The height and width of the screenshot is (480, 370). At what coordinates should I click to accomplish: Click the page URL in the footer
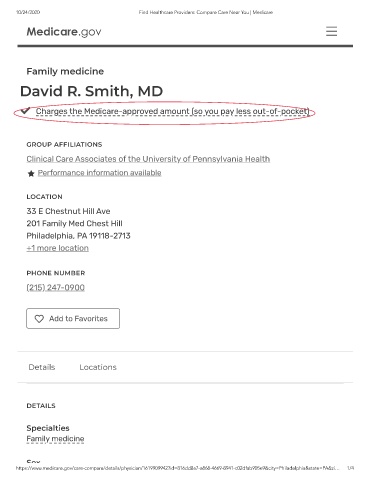(x=177, y=468)
